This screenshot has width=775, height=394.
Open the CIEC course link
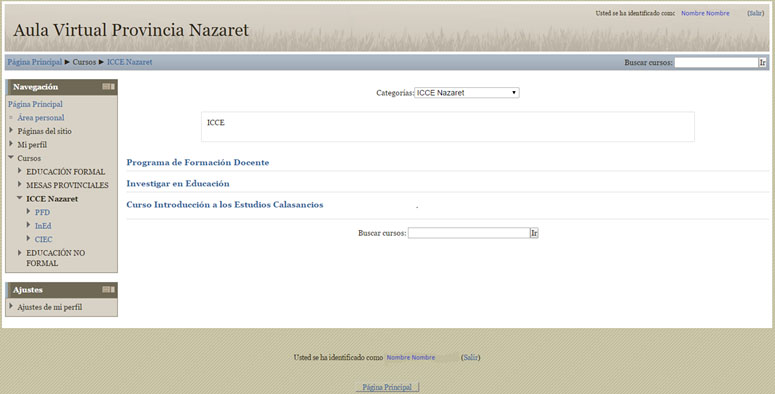tap(43, 239)
